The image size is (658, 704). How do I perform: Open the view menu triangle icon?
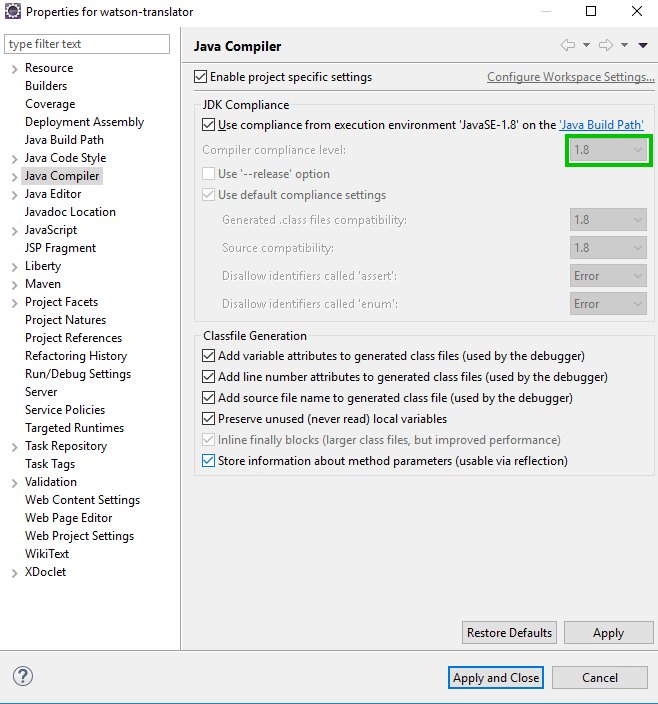(x=642, y=45)
